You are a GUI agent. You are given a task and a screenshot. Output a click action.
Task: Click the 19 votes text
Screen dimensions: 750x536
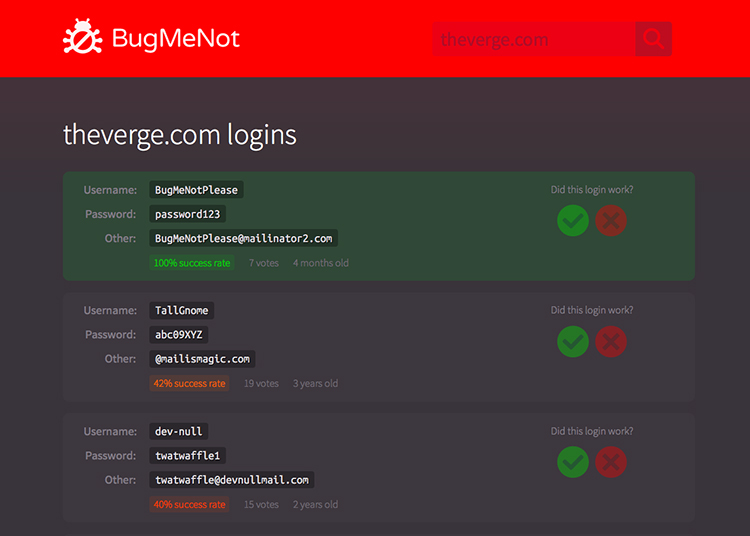tap(261, 383)
